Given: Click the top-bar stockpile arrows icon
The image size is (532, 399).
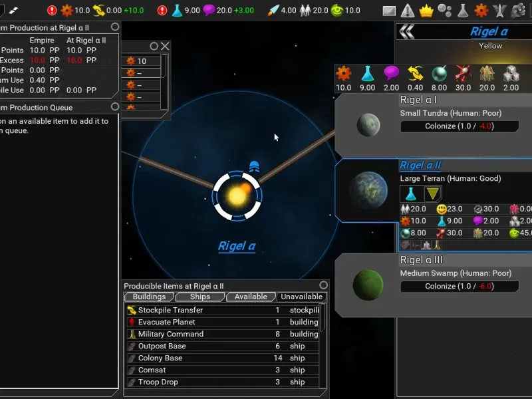Looking at the screenshot, I should (x=98, y=11).
